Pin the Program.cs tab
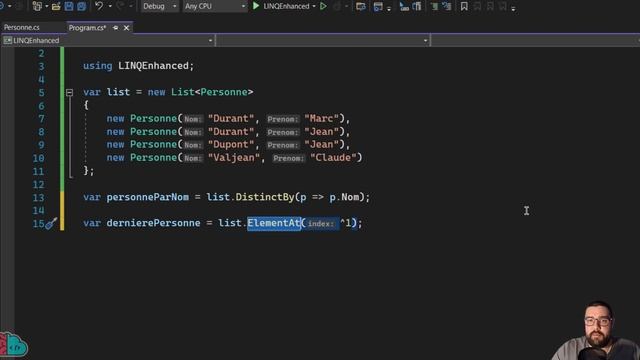This screenshot has width=640, height=360. coord(116,28)
